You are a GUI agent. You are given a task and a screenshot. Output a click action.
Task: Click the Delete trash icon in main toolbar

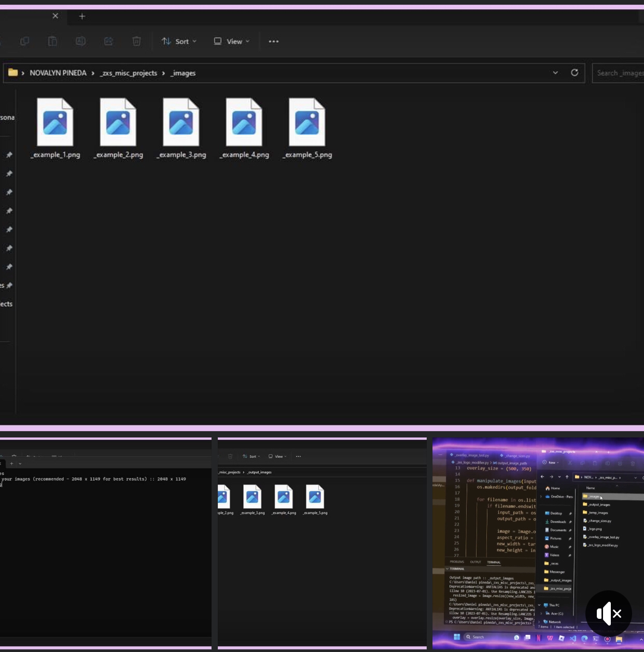(136, 41)
